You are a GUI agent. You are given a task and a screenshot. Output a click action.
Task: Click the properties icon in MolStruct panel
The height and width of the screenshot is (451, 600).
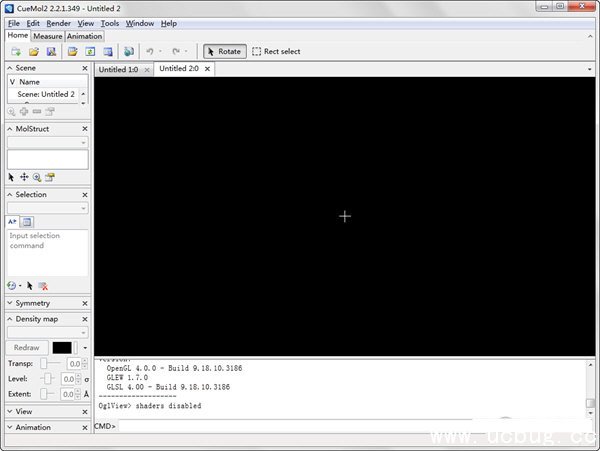(49, 177)
